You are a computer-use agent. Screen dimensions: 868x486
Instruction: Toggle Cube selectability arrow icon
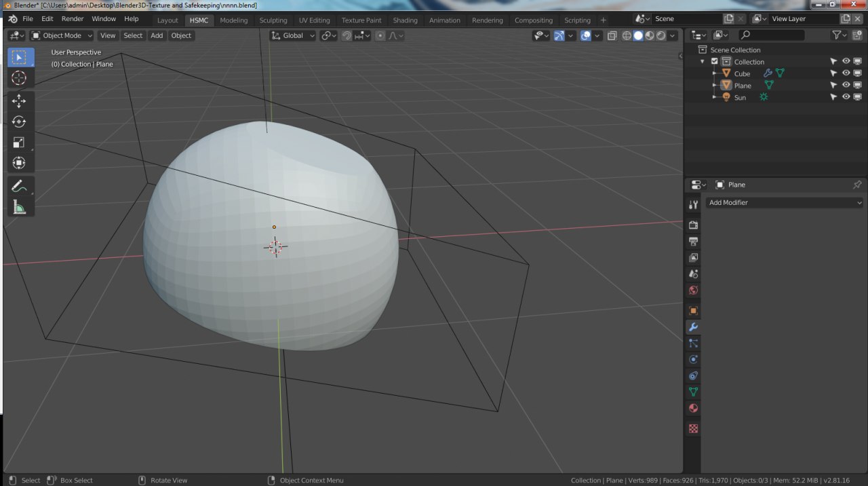pyautogui.click(x=834, y=73)
